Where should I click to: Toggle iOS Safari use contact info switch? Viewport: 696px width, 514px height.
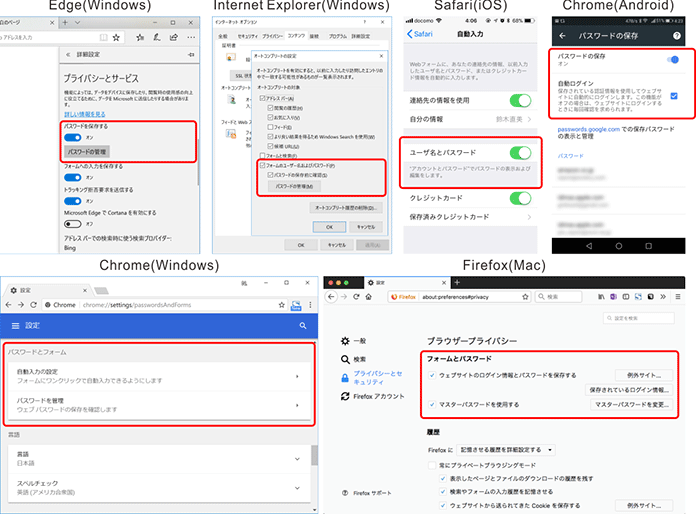tap(520, 101)
